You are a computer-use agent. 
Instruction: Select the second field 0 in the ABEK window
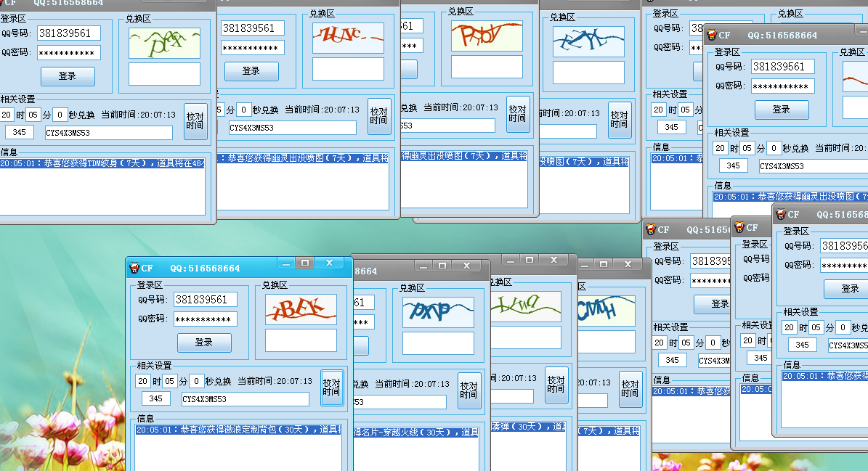[196, 381]
